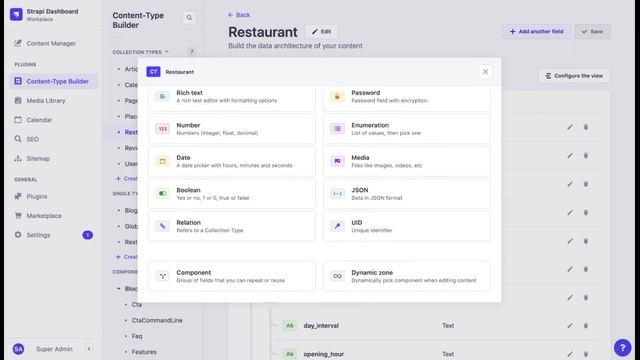Choose the Password field type

tap(407, 98)
